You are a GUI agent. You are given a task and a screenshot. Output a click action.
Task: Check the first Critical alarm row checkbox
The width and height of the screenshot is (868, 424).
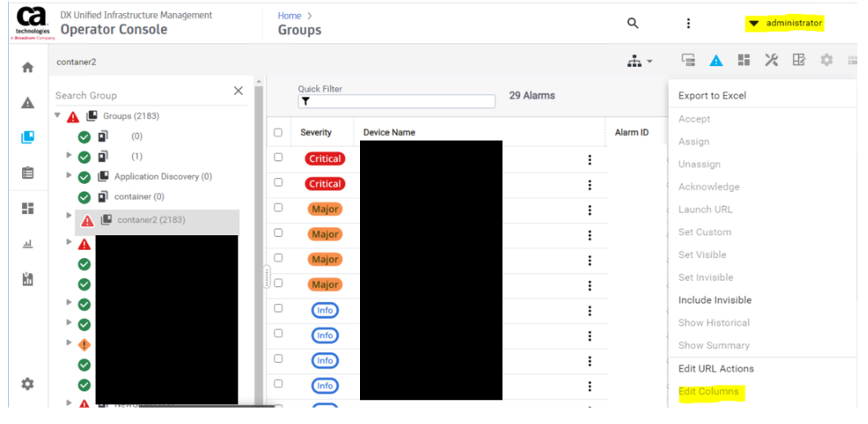click(278, 158)
